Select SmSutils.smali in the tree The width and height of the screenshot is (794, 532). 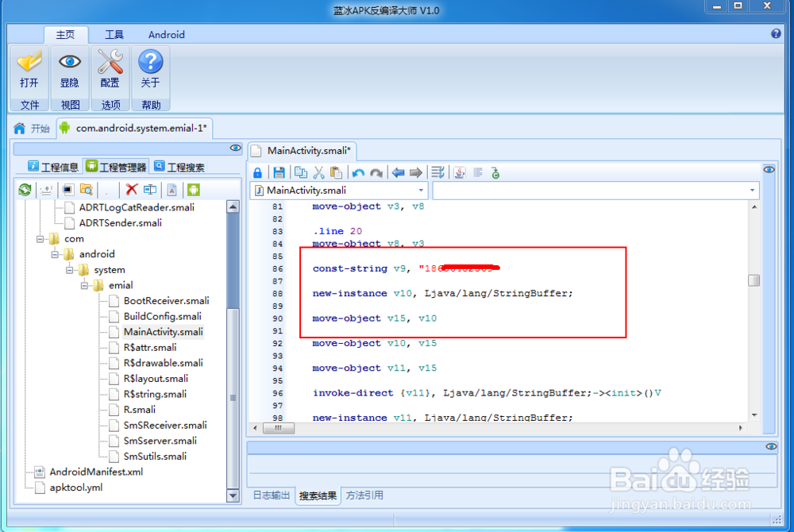[155, 457]
